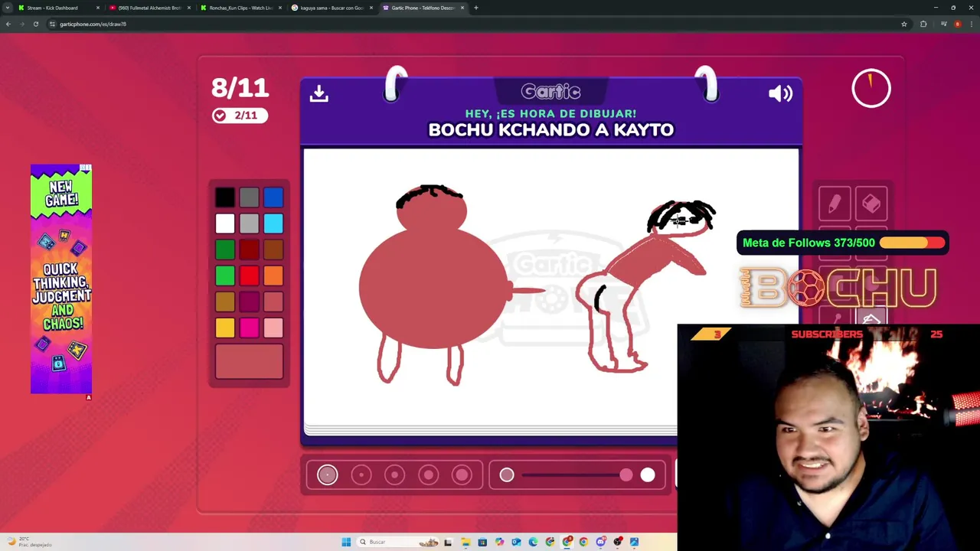980x551 pixels.
Task: Pick the mustard brown color swatch
Action: click(225, 302)
